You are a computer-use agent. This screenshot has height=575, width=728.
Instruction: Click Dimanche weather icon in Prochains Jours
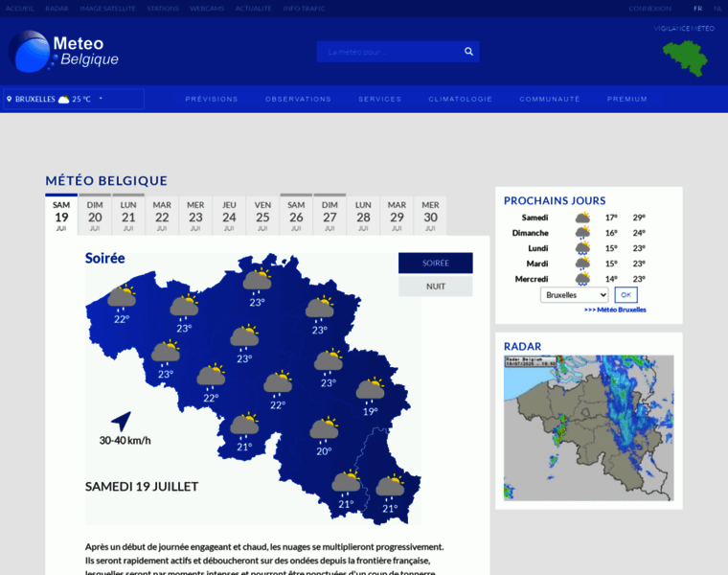click(582, 233)
